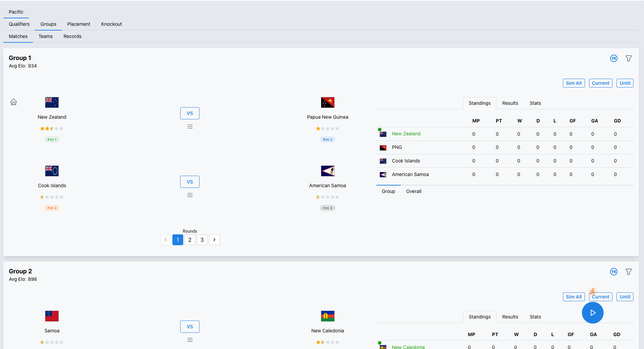
Task: Open New Zealand link in standings
Action: [x=406, y=134]
